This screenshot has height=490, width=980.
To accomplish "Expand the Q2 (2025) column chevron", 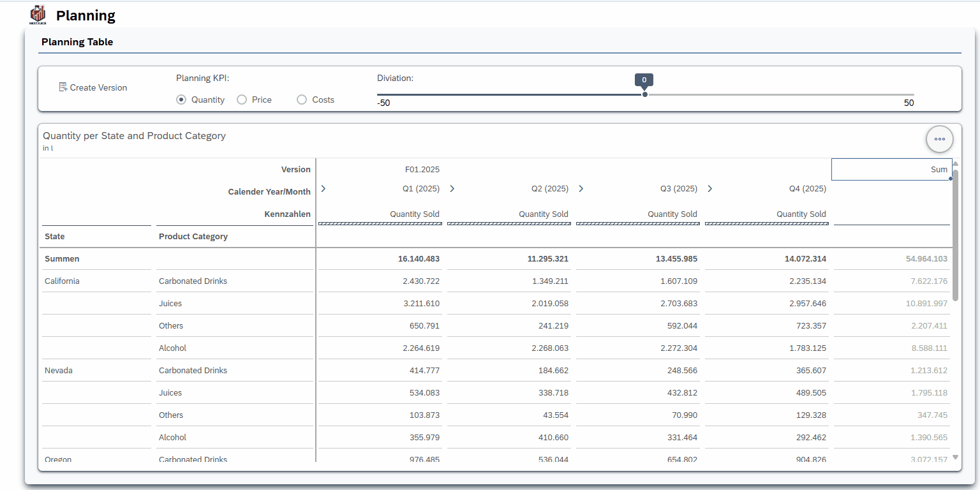I will click(x=452, y=188).
